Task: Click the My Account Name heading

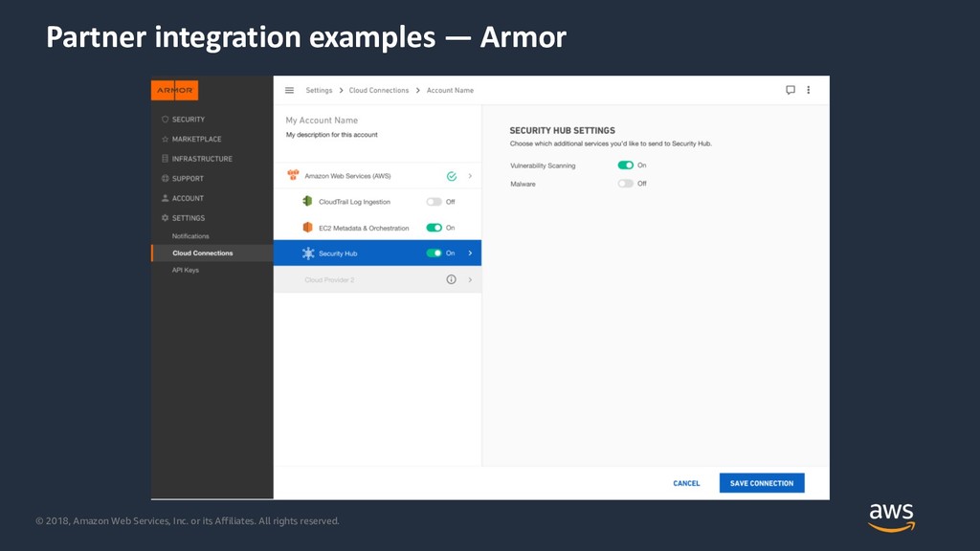Action: click(x=322, y=120)
